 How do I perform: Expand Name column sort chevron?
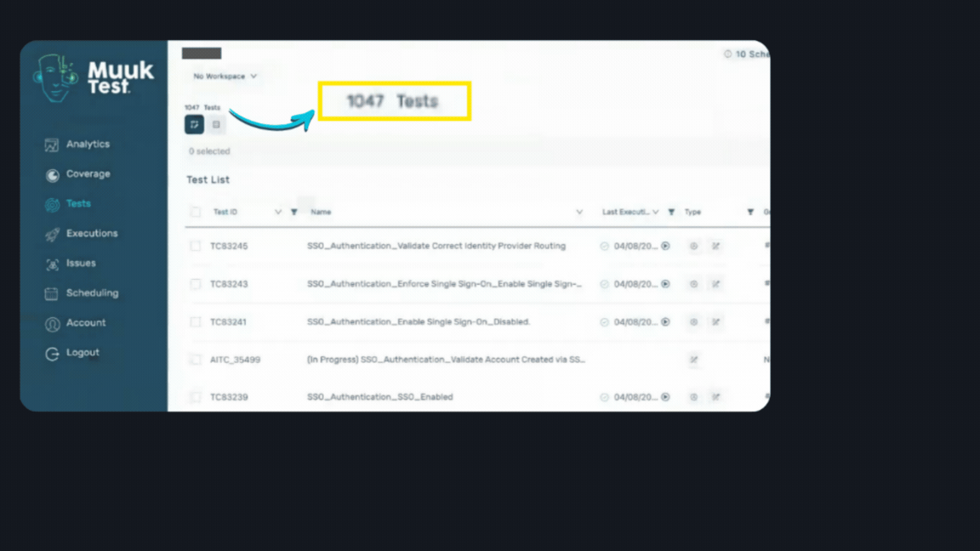(x=579, y=213)
